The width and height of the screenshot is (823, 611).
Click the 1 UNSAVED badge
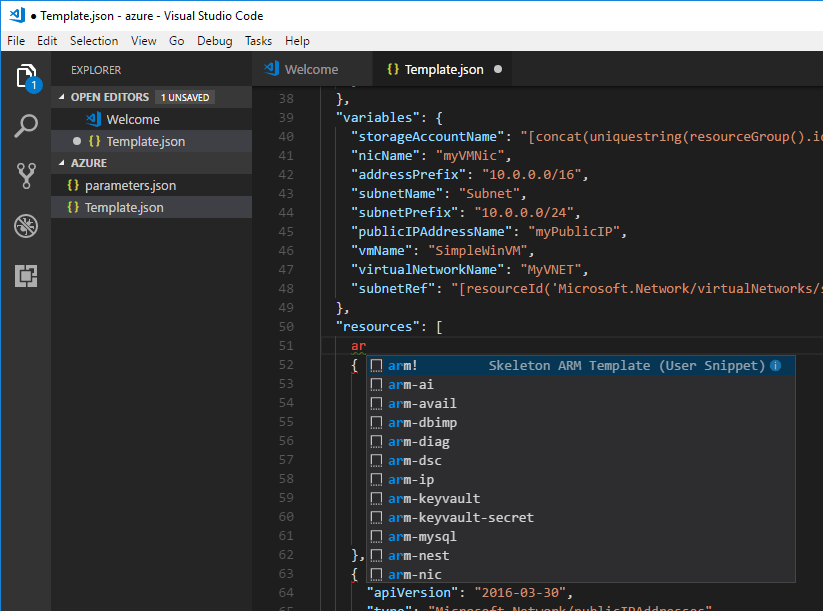(185, 97)
